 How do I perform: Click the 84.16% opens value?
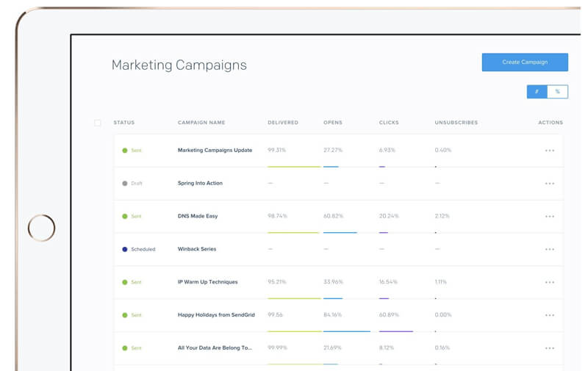[x=333, y=314]
